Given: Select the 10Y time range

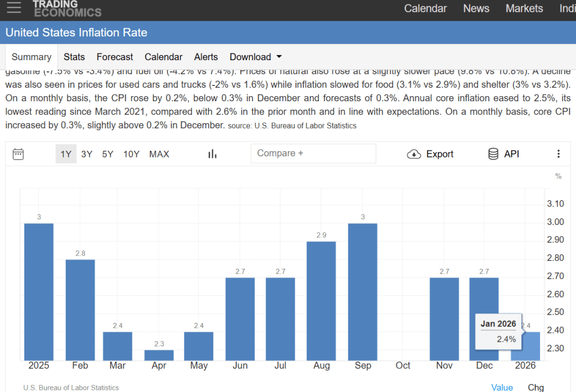Looking at the screenshot, I should click(131, 154).
